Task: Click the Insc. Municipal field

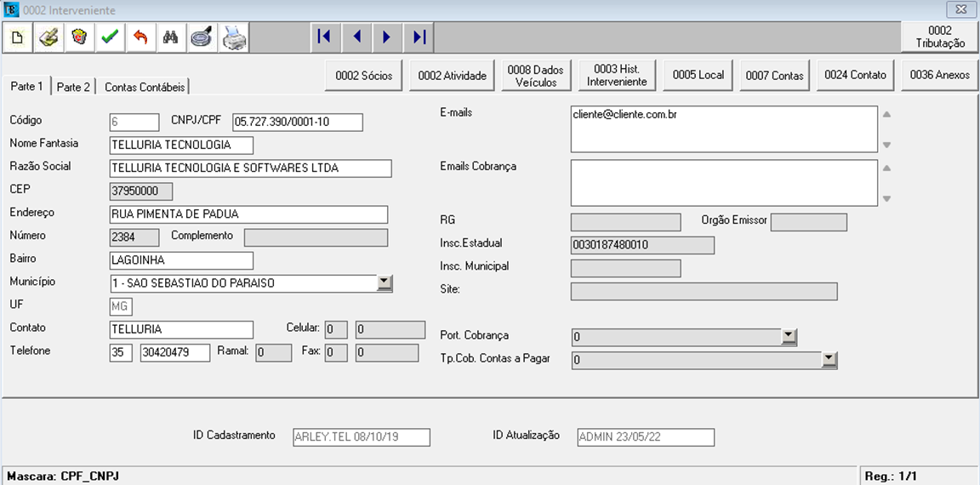Action: [625, 268]
